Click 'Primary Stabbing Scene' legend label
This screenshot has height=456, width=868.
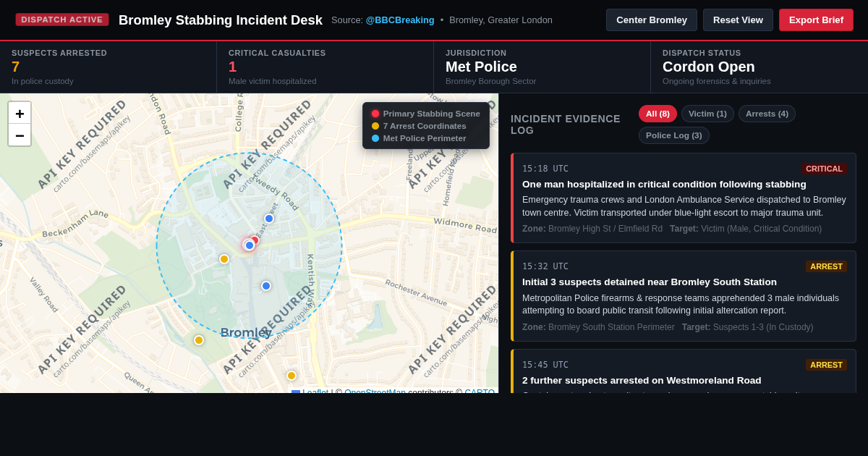(x=432, y=114)
